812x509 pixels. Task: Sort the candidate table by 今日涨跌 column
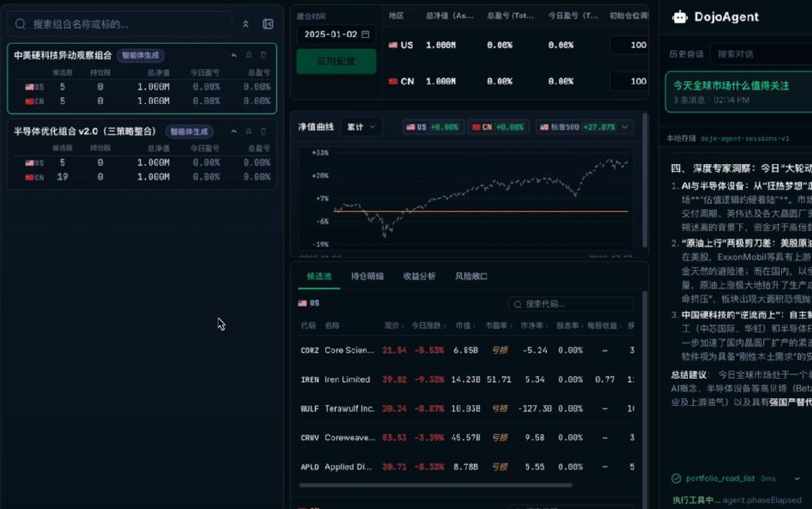click(429, 325)
